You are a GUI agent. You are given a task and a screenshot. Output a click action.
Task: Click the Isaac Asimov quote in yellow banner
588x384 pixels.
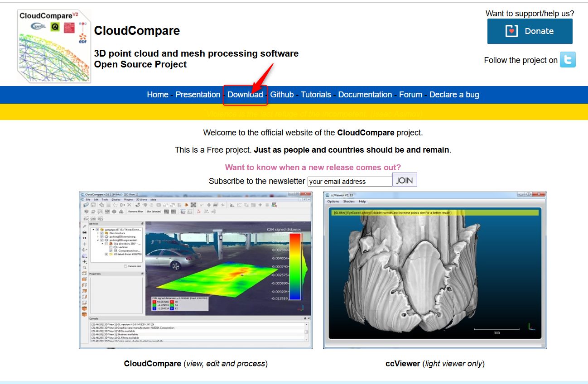313,114
